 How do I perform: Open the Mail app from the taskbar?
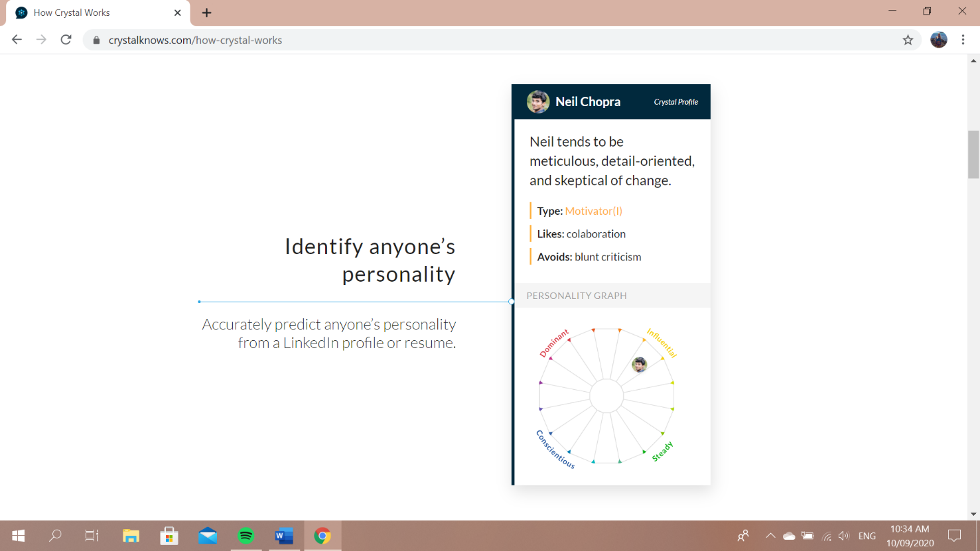(208, 536)
